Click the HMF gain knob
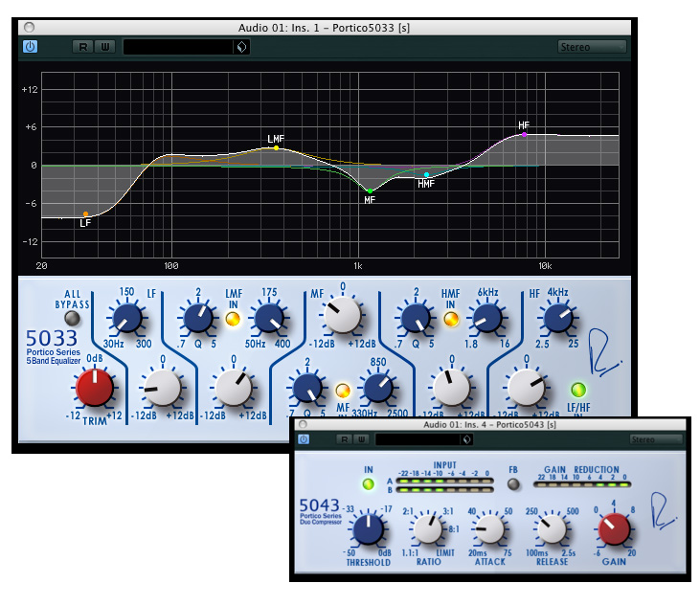This screenshot has width=700, height=606. tap(451, 388)
